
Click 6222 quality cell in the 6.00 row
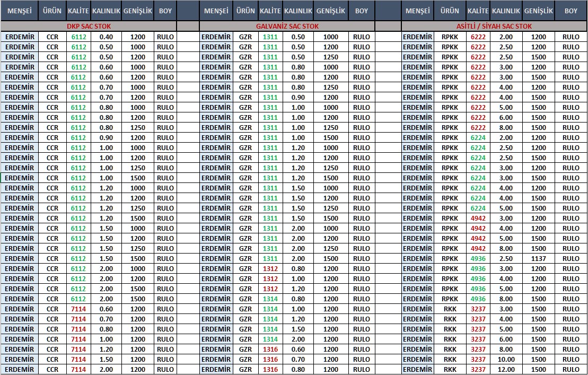(x=478, y=117)
